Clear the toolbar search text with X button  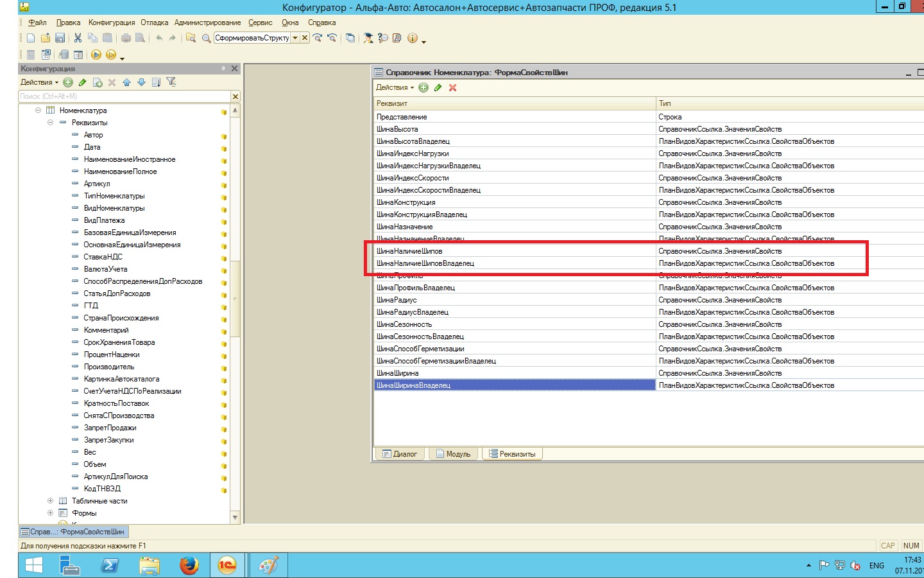[305, 38]
